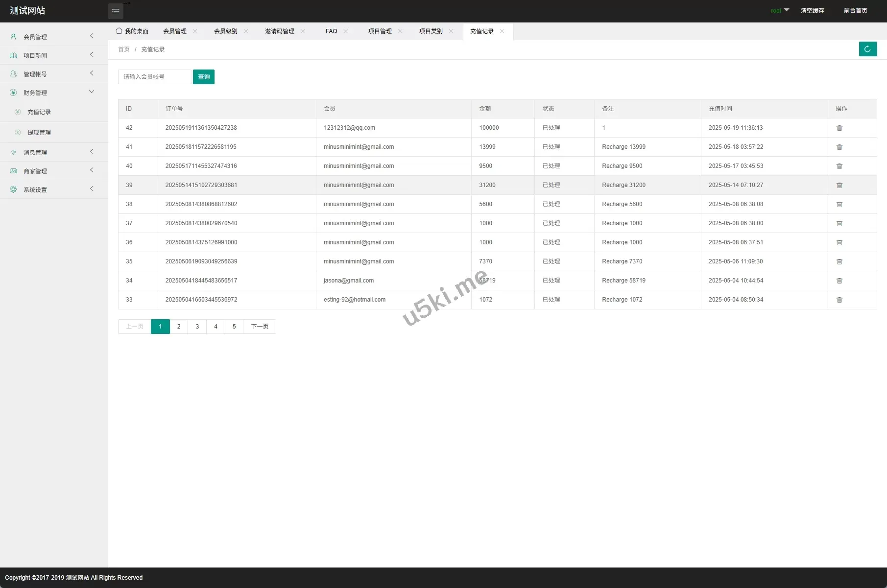Click the member account search field
This screenshot has width=887, height=588.
154,77
